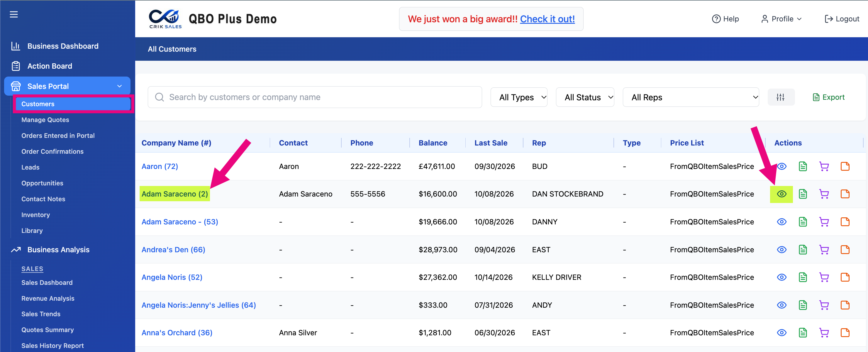868x352 pixels.
Task: Open the green document icon for Aaron (72)
Action: point(803,167)
